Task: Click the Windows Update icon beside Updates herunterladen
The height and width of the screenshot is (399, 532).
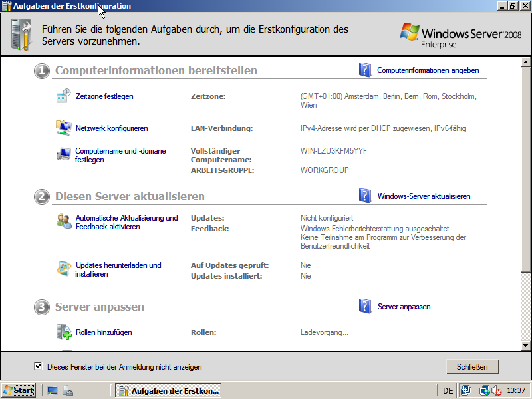Action: [x=63, y=269]
